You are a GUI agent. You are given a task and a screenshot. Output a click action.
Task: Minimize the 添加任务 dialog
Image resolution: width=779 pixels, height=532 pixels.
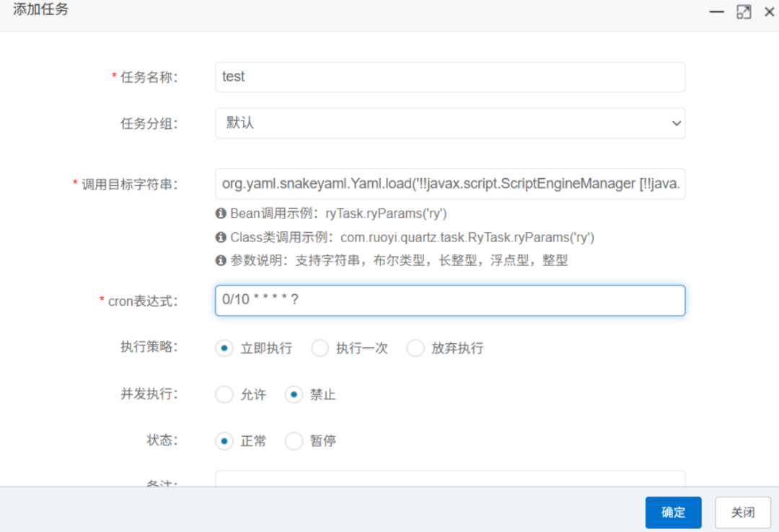716,12
